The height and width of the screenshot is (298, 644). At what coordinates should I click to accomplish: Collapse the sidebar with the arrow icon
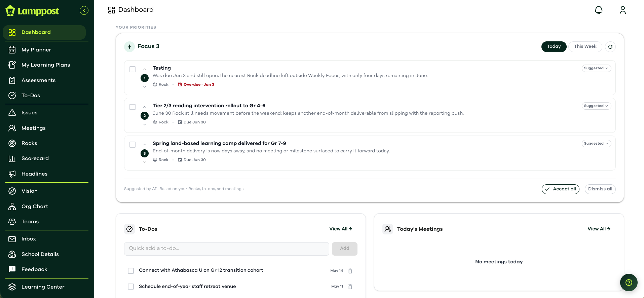coord(84,10)
